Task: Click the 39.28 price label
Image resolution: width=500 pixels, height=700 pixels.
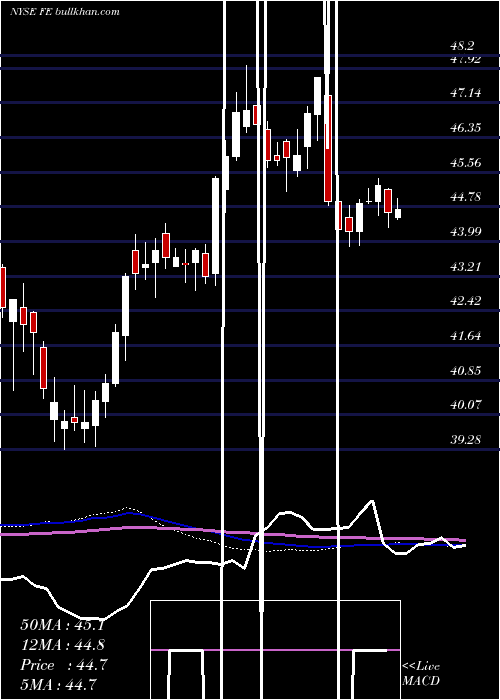Action: 466,440
